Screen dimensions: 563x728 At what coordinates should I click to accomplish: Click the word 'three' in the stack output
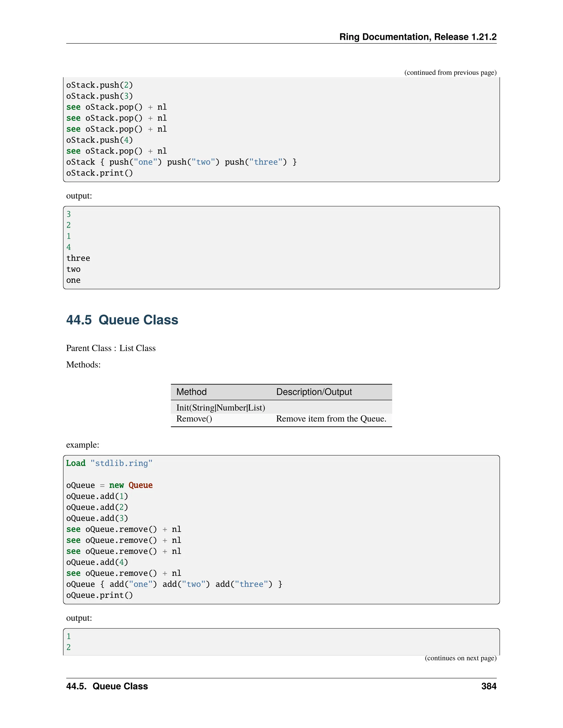(78, 258)
